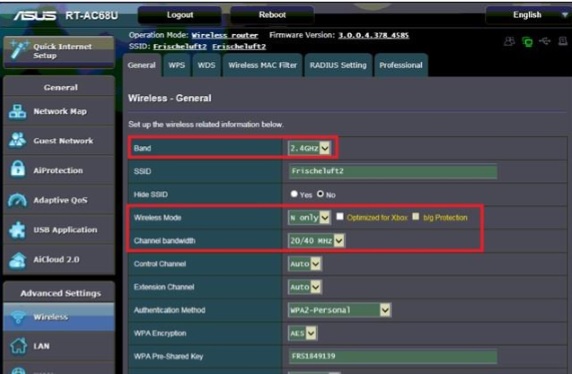Select No for Hide SSID
572x374 pixels.
[x=320, y=194]
